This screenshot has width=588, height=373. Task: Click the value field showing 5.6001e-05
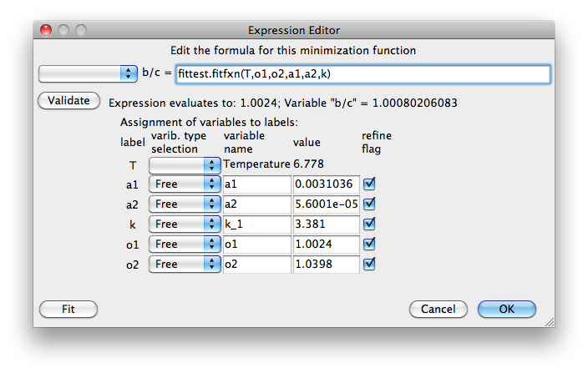click(327, 204)
